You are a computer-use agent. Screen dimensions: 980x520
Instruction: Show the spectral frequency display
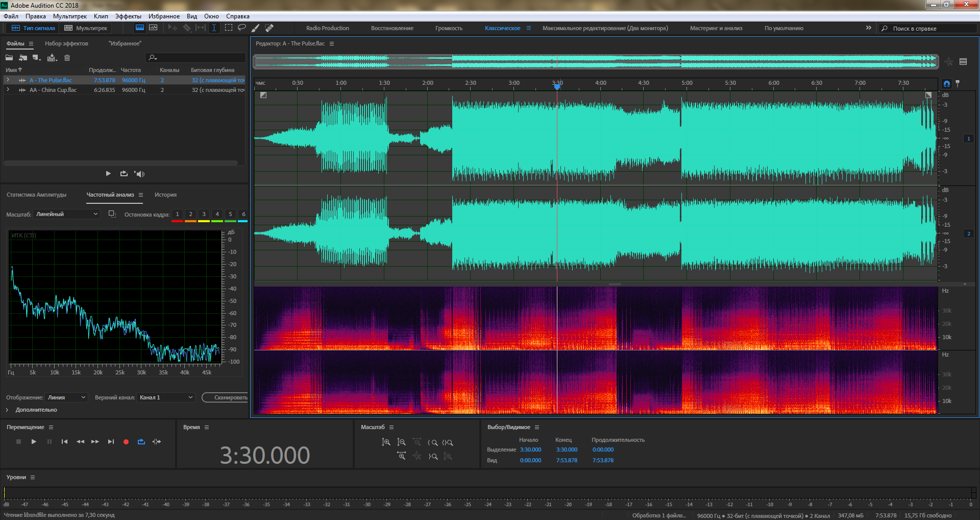point(139,28)
